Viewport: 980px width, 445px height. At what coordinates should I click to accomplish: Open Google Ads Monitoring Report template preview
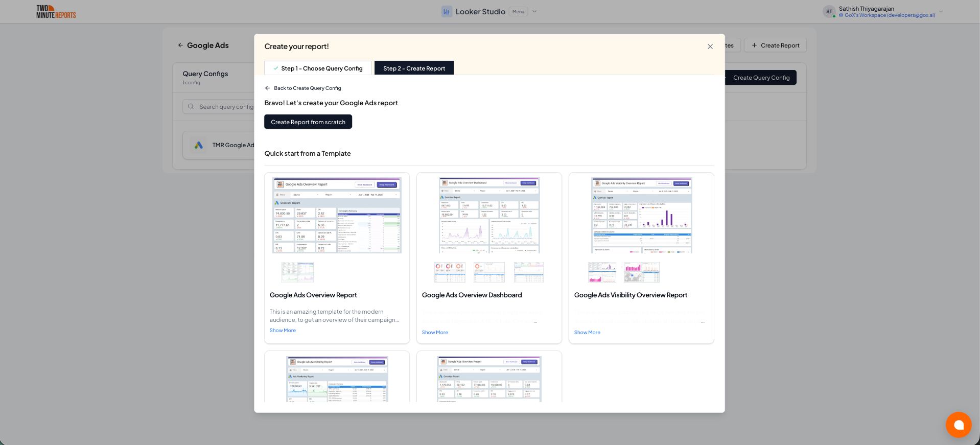pos(337,379)
